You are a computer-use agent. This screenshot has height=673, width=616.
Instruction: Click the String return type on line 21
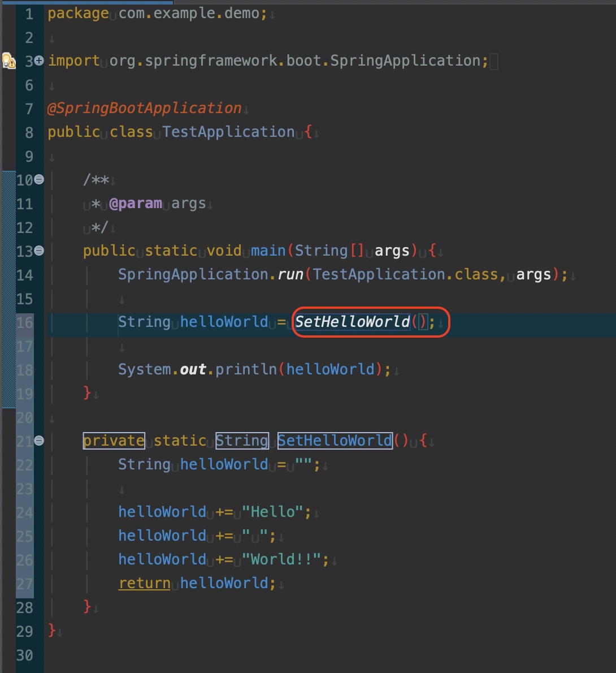242,441
